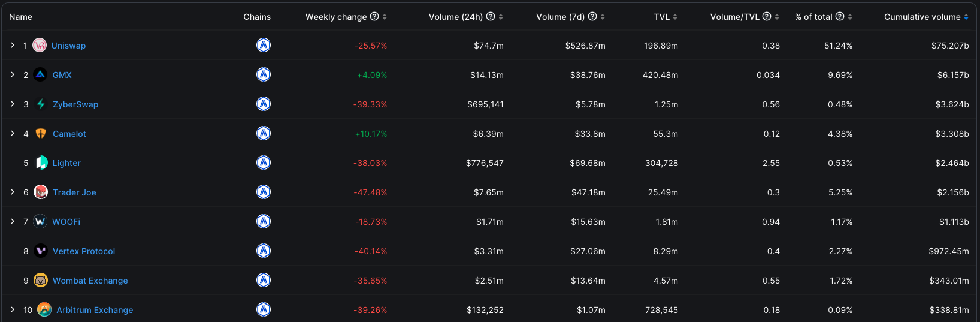The width and height of the screenshot is (980, 322).
Task: Click the WOOFi logo icon
Action: coord(40,221)
